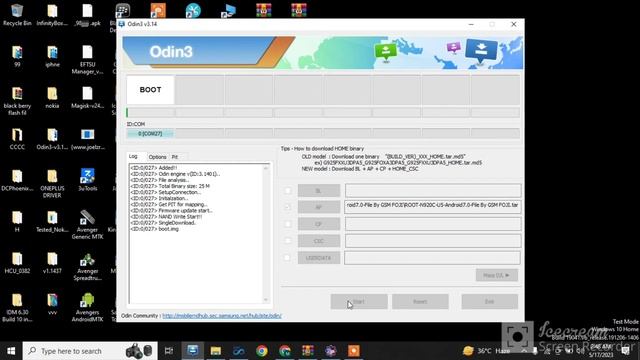Click log scrollbar down arrow
Image resolution: width=640 pixels, height=360 pixels.
pos(266,300)
